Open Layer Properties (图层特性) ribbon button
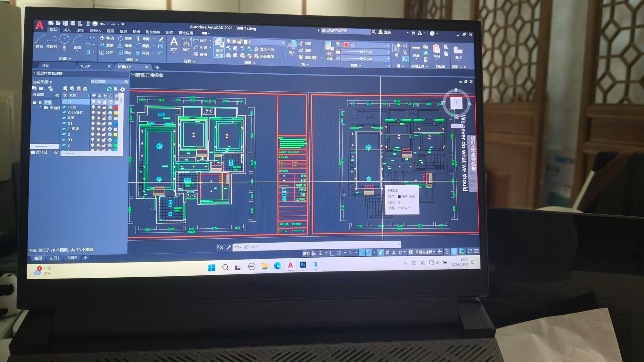Image resolution: width=644 pixels, height=362 pixels. point(219,48)
